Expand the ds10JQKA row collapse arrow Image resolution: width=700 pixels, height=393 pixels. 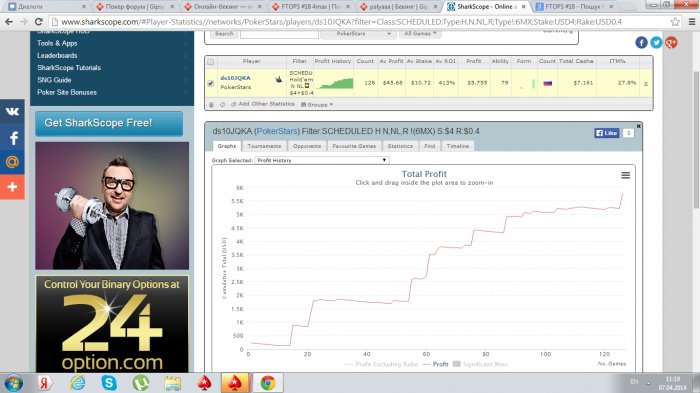[x=646, y=84]
